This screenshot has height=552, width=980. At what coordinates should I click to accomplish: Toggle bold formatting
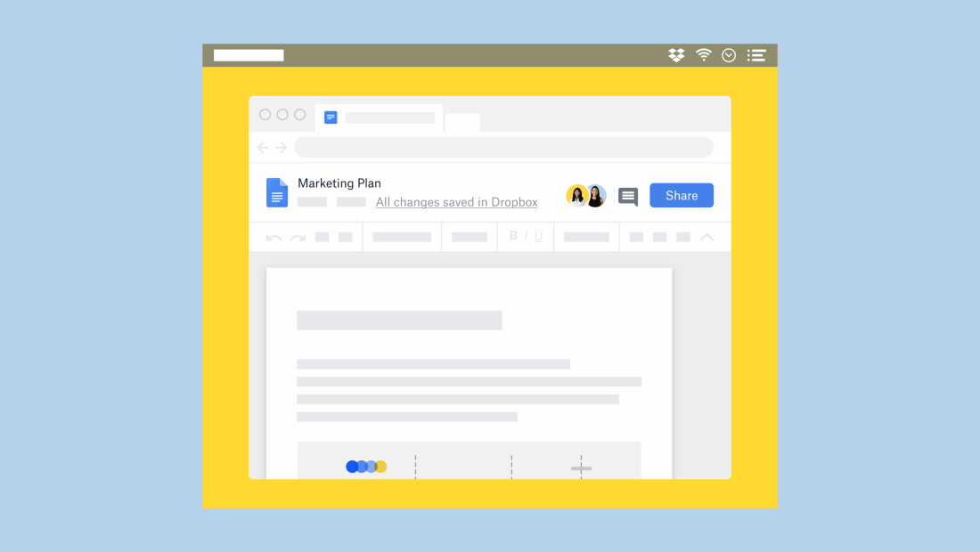click(513, 236)
